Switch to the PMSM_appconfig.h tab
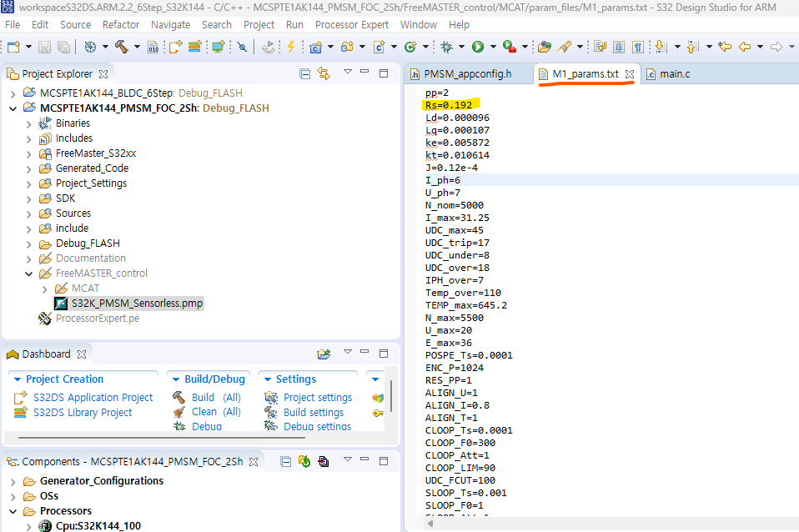 467,74
